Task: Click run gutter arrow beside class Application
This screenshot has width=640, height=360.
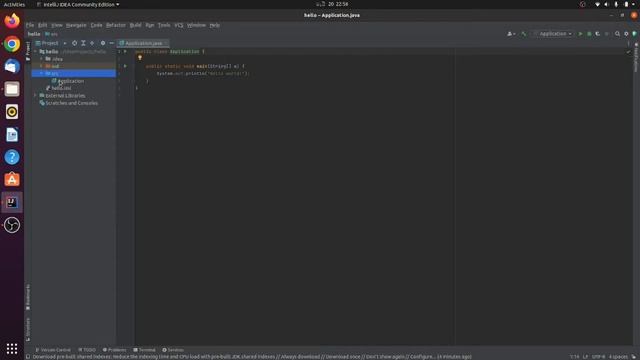Action: (x=125, y=51)
